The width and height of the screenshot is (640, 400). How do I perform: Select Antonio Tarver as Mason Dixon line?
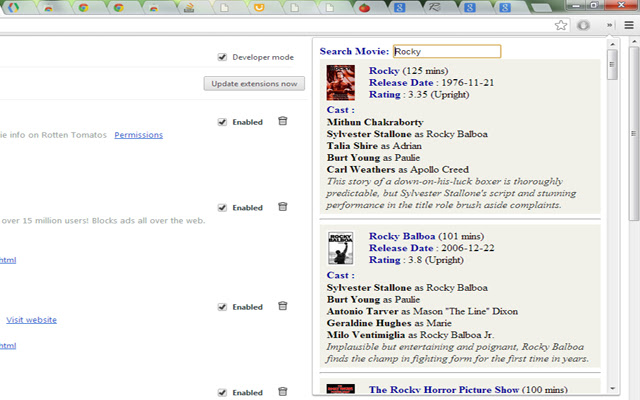point(422,311)
